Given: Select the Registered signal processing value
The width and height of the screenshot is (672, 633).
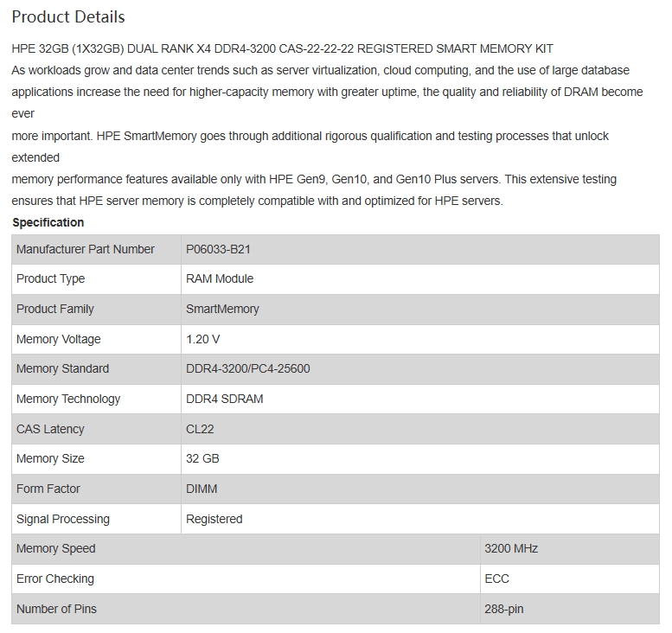Looking at the screenshot, I should tap(214, 519).
